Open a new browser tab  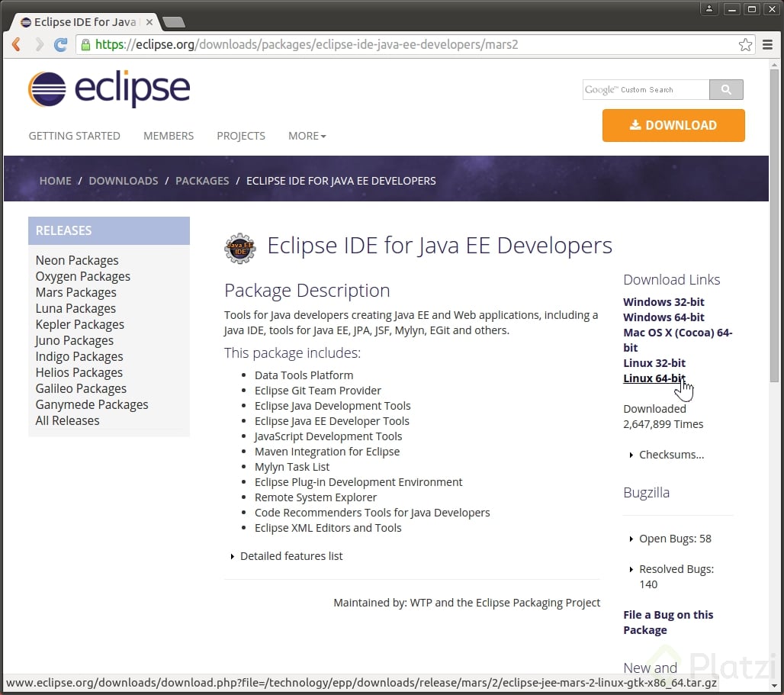(173, 22)
